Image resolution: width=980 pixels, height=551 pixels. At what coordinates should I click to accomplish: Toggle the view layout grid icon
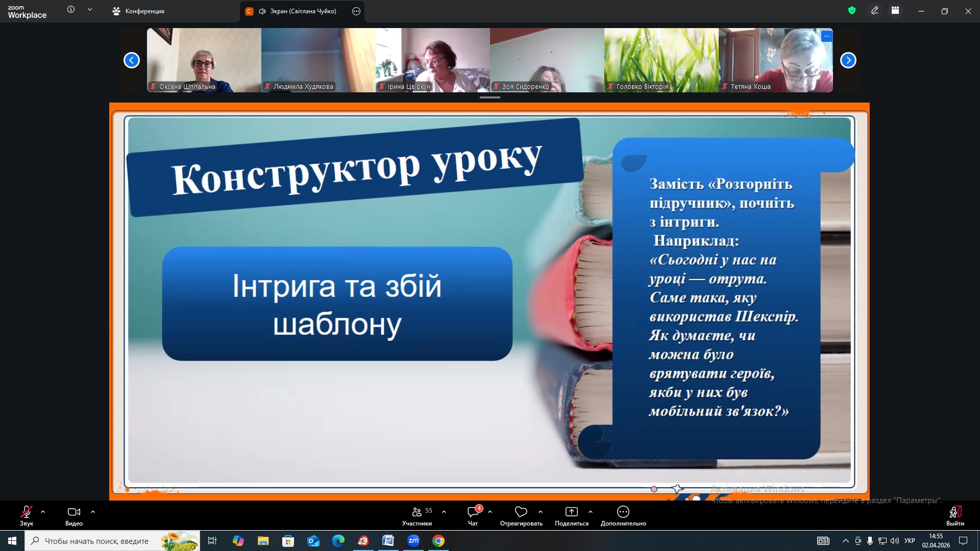coord(895,10)
